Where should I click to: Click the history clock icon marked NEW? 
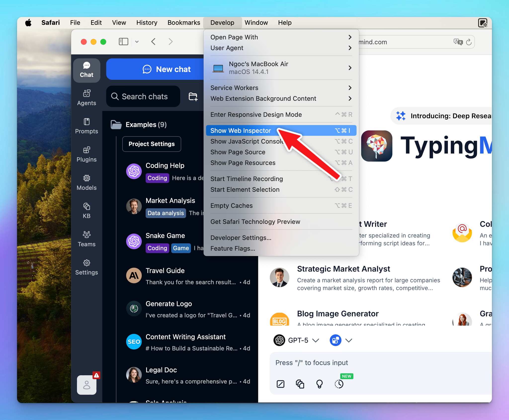(339, 384)
